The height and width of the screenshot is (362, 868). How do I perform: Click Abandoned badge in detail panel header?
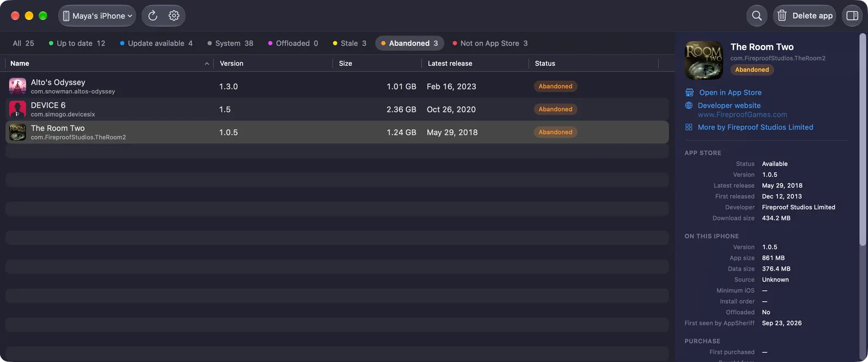click(x=752, y=69)
